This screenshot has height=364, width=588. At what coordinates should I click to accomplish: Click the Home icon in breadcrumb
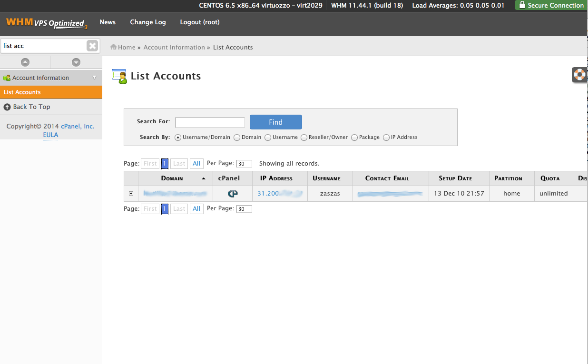click(x=114, y=47)
